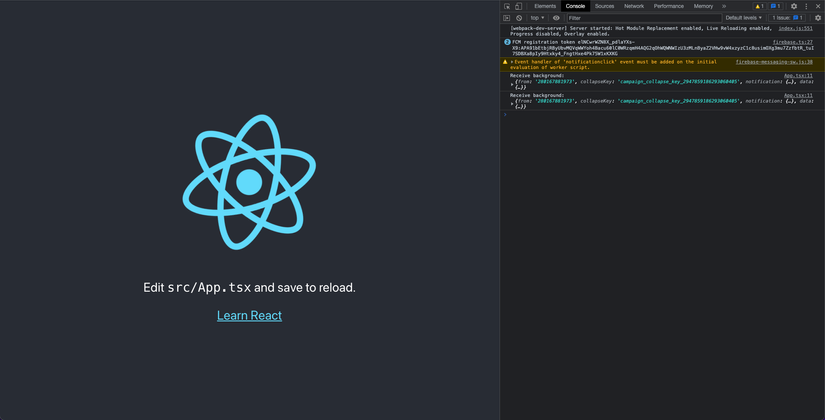Open the Network tab
This screenshot has height=420, width=825.
[x=634, y=6]
